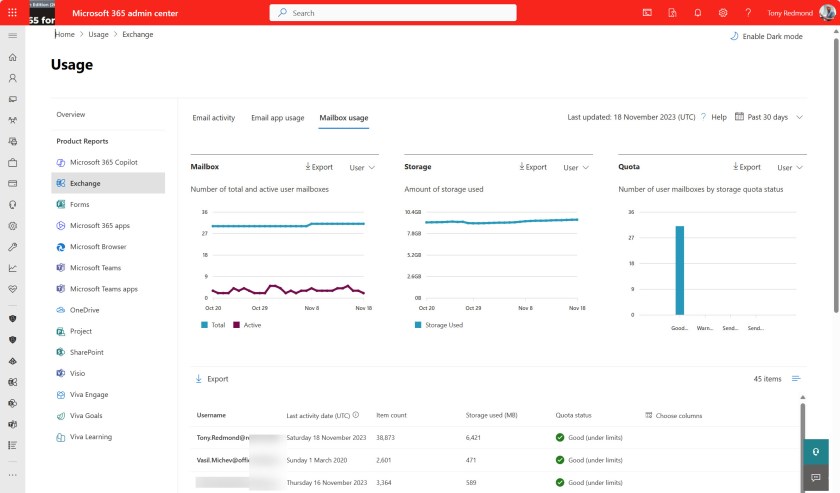Export the user details table
840x493 pixels.
click(212, 379)
